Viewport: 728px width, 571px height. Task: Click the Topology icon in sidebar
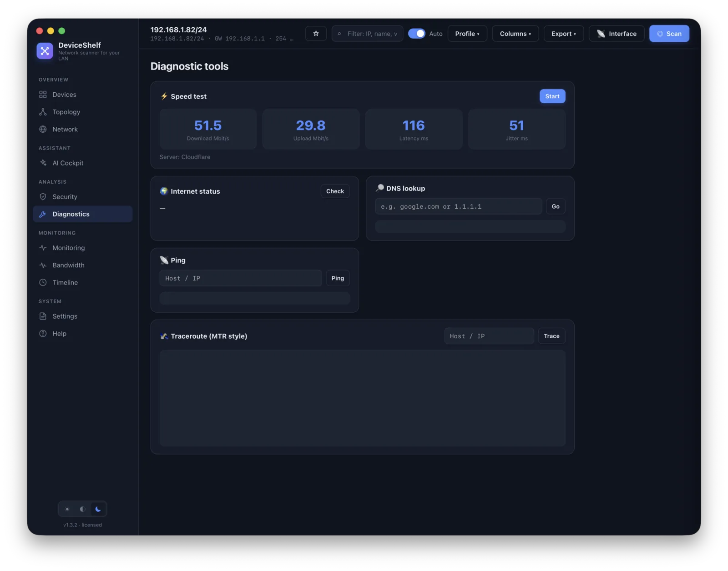point(43,112)
